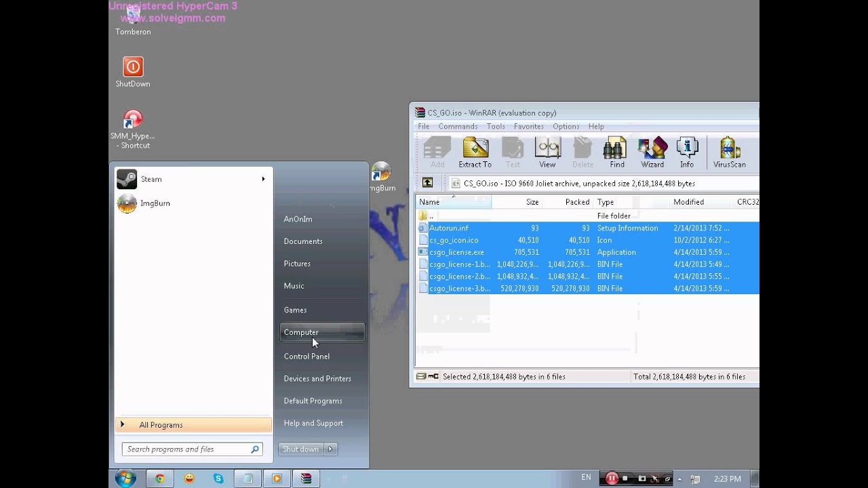Click the up one level arrow button
Image resolution: width=868 pixels, height=488 pixels.
[x=427, y=183]
